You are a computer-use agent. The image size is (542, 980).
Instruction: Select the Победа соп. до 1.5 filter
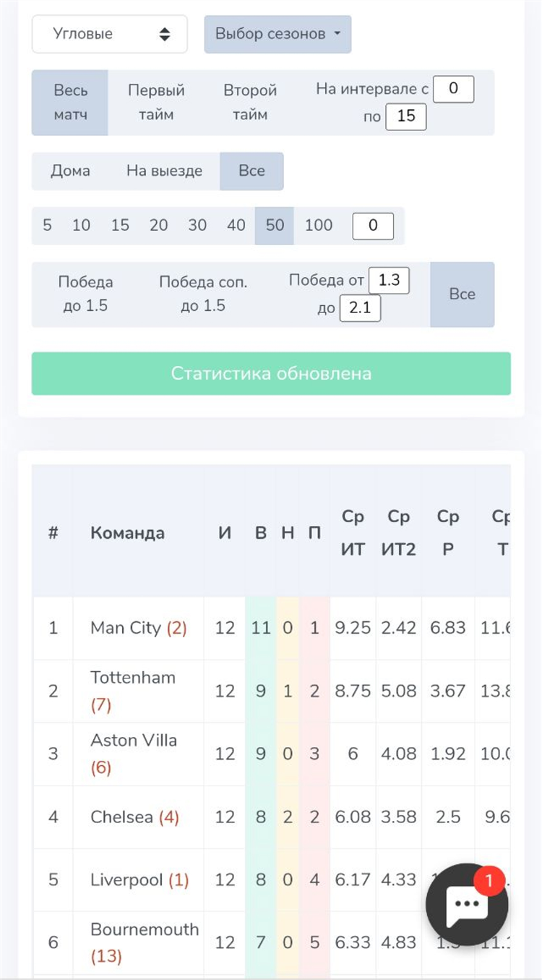click(x=203, y=294)
